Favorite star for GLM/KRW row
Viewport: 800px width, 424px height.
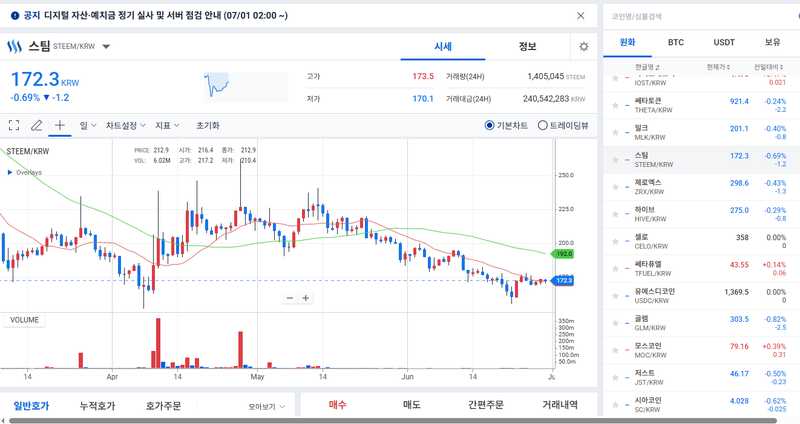click(x=615, y=323)
